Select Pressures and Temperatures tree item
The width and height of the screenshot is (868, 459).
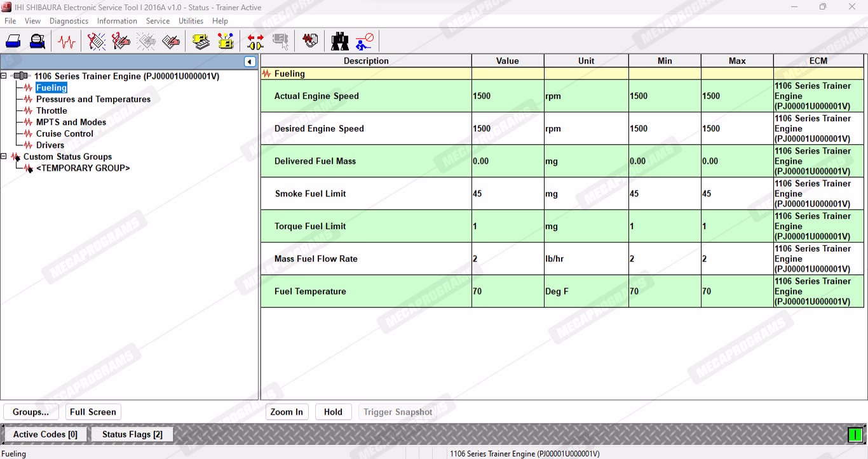pyautogui.click(x=93, y=100)
